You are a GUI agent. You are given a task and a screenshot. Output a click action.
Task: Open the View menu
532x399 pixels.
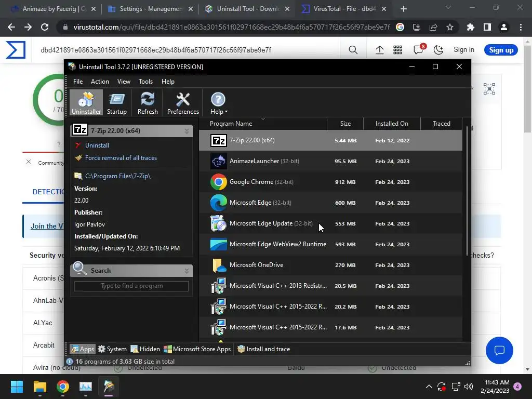click(124, 82)
